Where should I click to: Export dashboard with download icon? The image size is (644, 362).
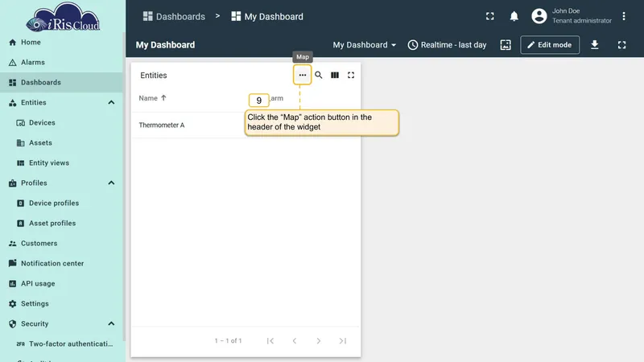(x=594, y=45)
